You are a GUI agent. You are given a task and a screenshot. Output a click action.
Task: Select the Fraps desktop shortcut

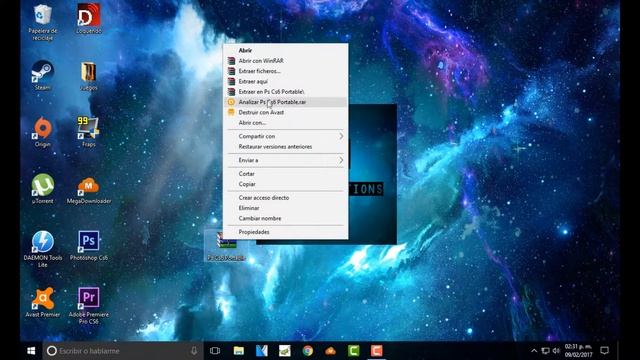89,132
